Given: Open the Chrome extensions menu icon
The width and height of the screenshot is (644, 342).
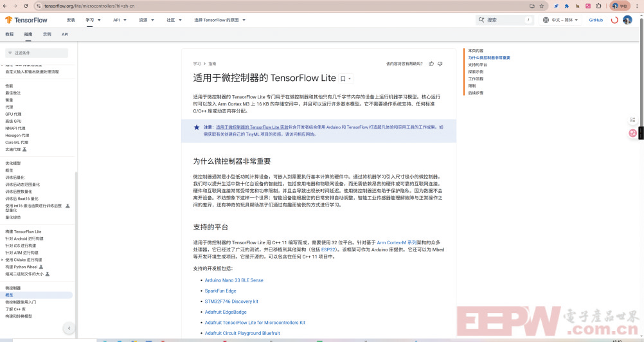Looking at the screenshot, I should click(599, 6).
